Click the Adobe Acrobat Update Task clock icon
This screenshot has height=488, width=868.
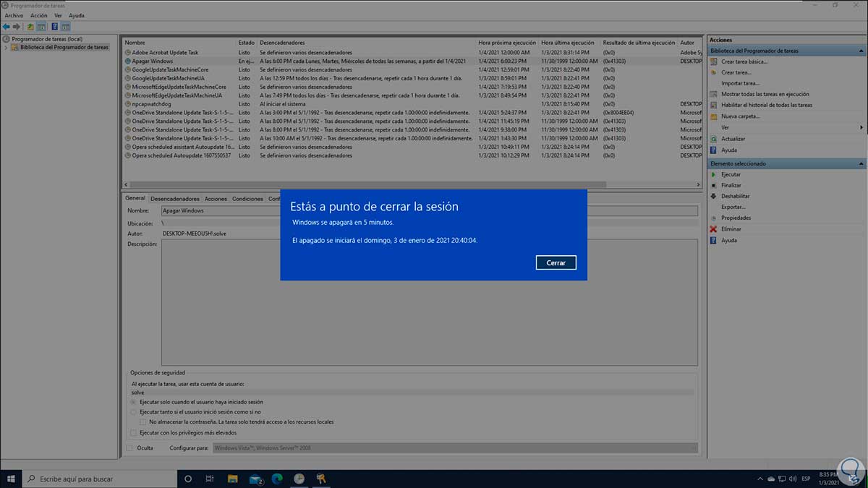tap(127, 53)
